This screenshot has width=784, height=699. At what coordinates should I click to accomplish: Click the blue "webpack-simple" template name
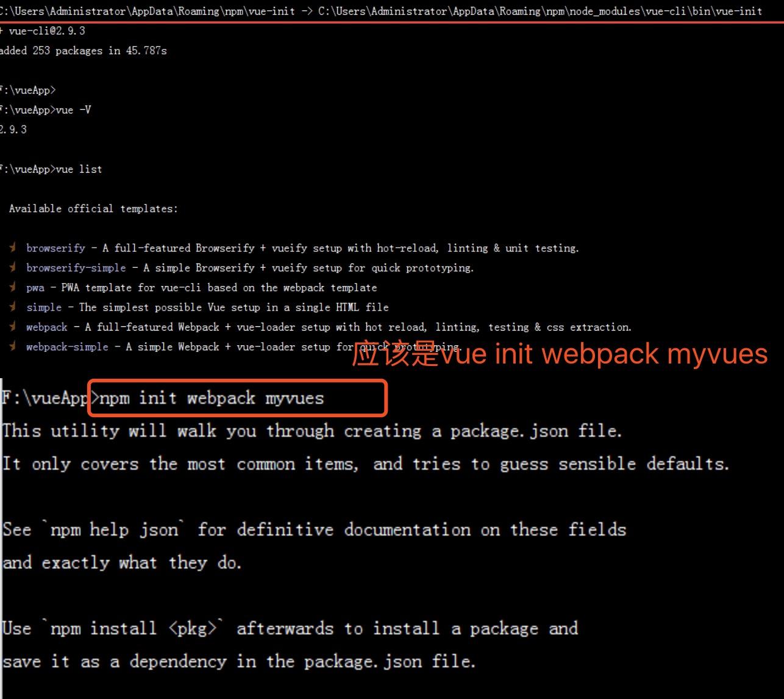[67, 346]
